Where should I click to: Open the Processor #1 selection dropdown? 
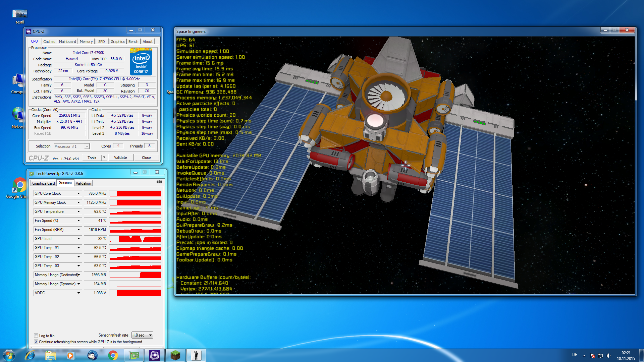pos(72,146)
